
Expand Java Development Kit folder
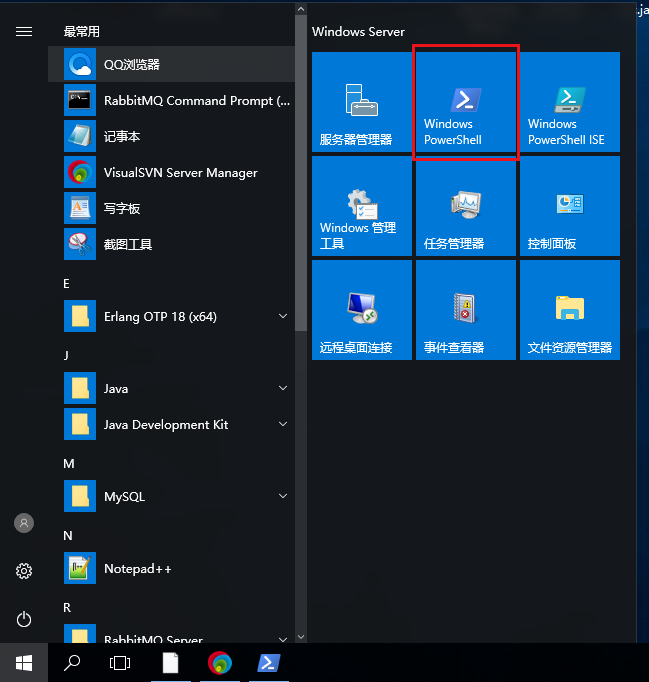click(x=171, y=425)
